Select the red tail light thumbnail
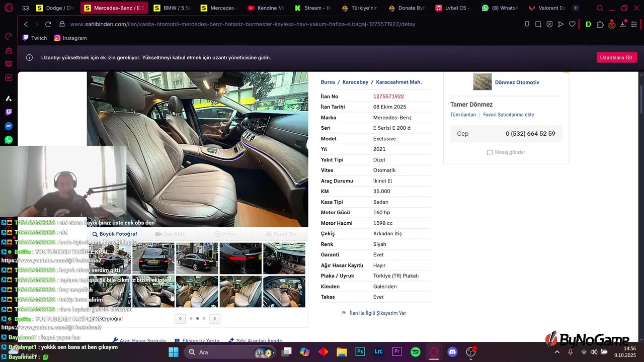The height and width of the screenshot is (362, 644). coord(240,258)
